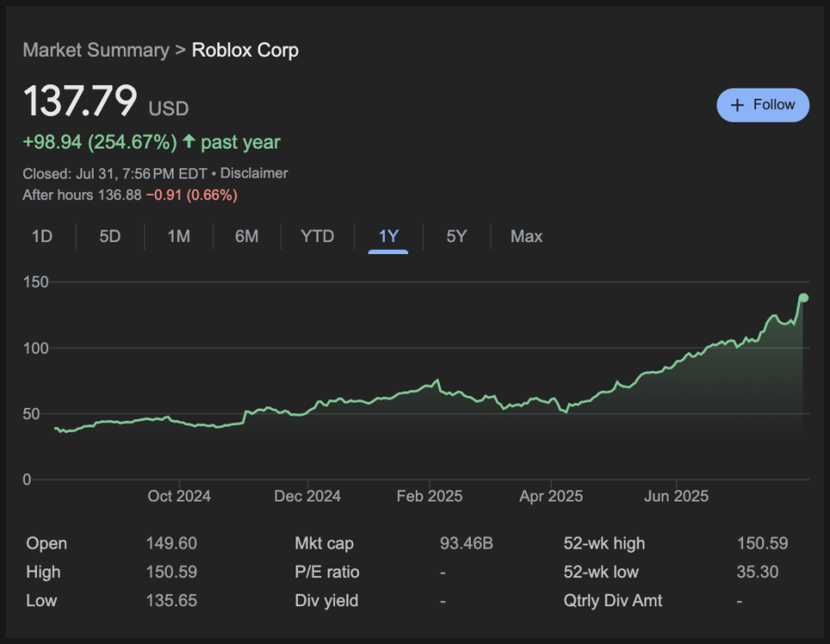The width and height of the screenshot is (830, 644).
Task: Click the Mkt cap value 93.46B
Action: click(x=467, y=543)
